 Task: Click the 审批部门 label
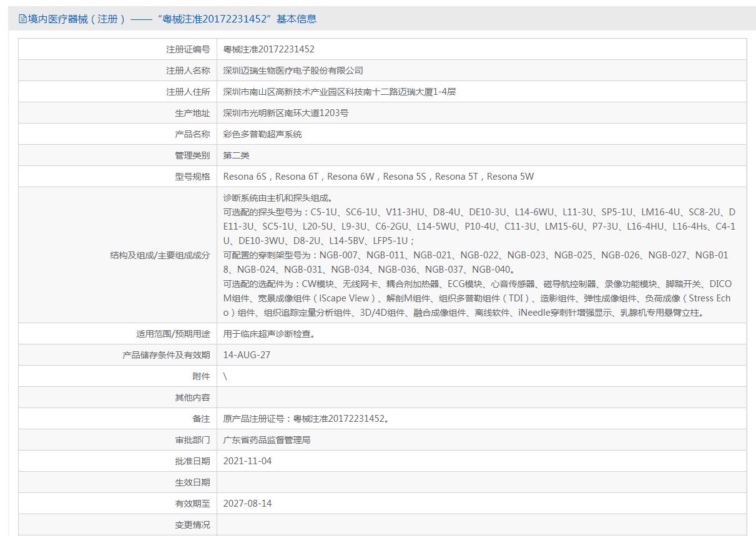[x=192, y=440]
